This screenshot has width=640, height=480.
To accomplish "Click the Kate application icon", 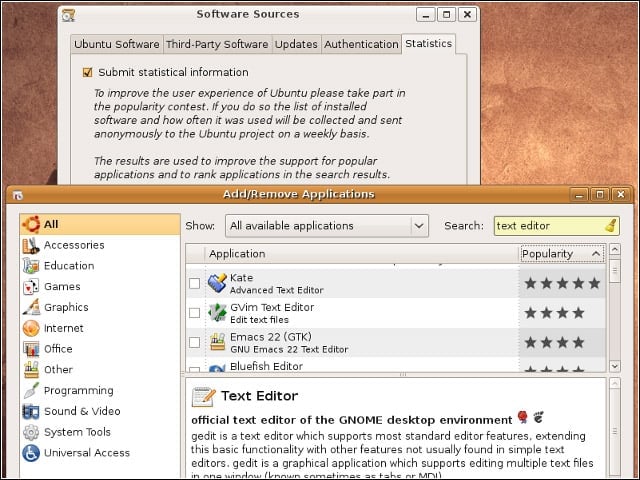I will pyautogui.click(x=217, y=283).
